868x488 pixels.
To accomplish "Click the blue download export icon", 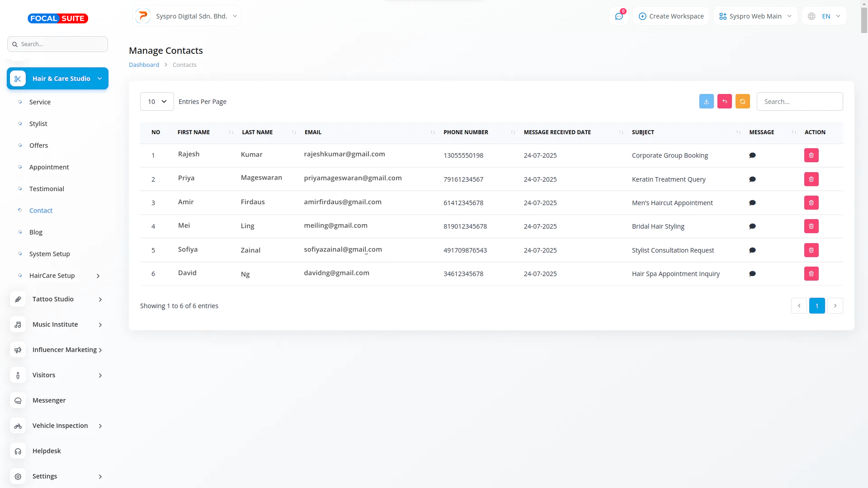I will [706, 102].
